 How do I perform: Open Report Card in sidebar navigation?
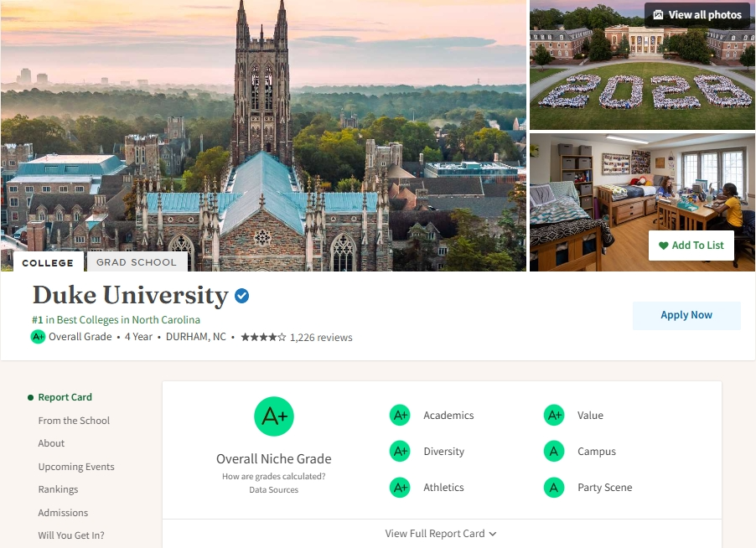coord(65,397)
